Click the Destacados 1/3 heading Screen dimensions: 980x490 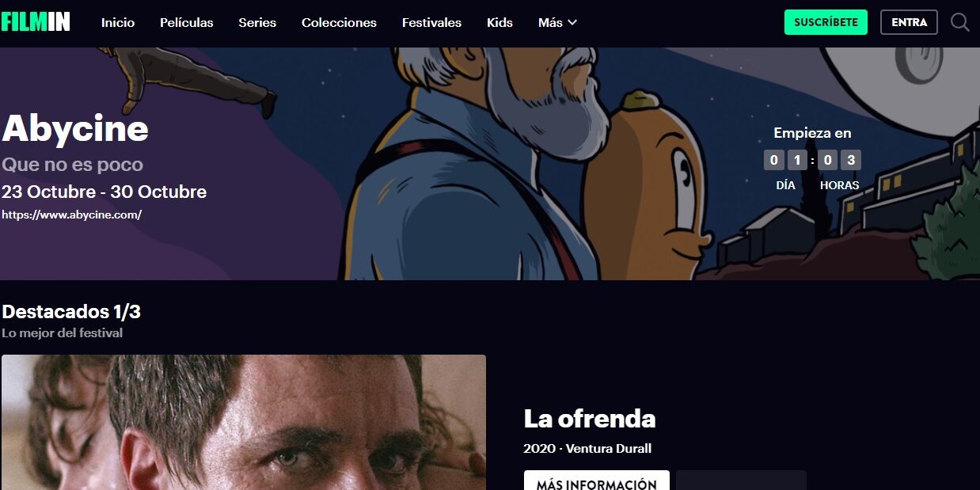71,311
